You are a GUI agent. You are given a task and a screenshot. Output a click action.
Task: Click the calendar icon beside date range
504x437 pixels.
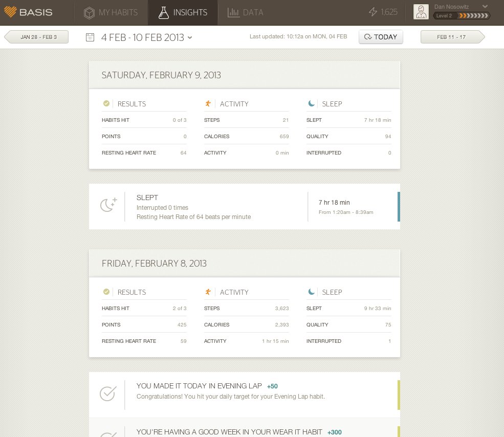point(90,37)
